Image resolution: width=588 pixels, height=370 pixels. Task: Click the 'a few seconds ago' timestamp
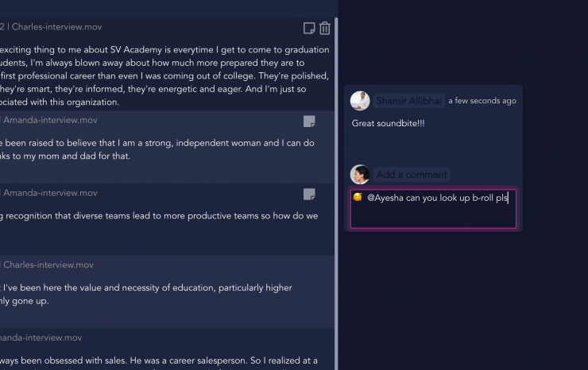click(482, 101)
